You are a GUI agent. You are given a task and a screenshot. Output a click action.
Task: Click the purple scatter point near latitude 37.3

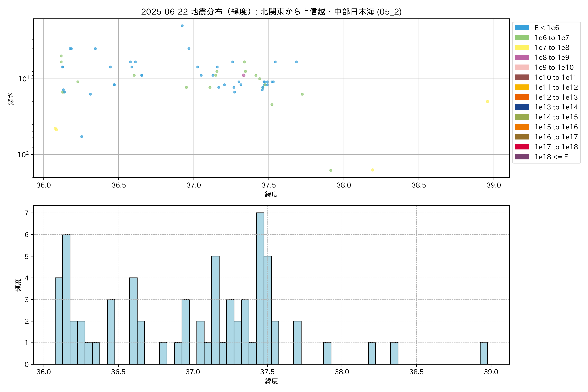click(x=244, y=75)
